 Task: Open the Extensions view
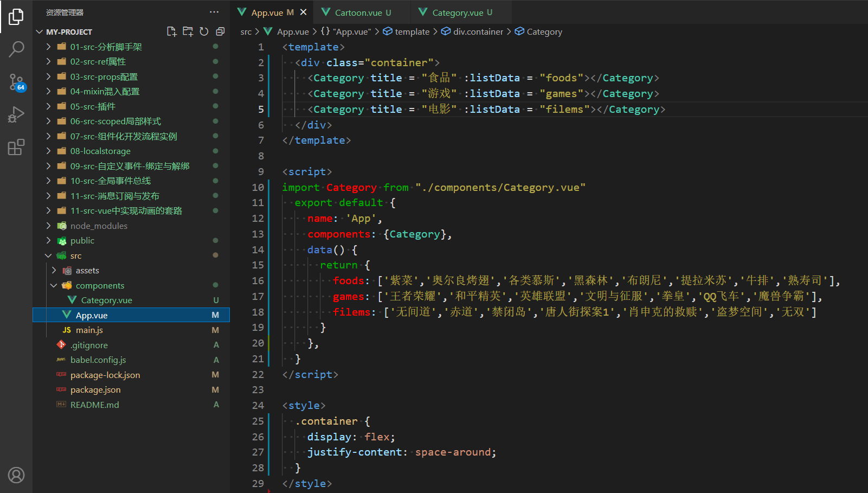[16, 147]
